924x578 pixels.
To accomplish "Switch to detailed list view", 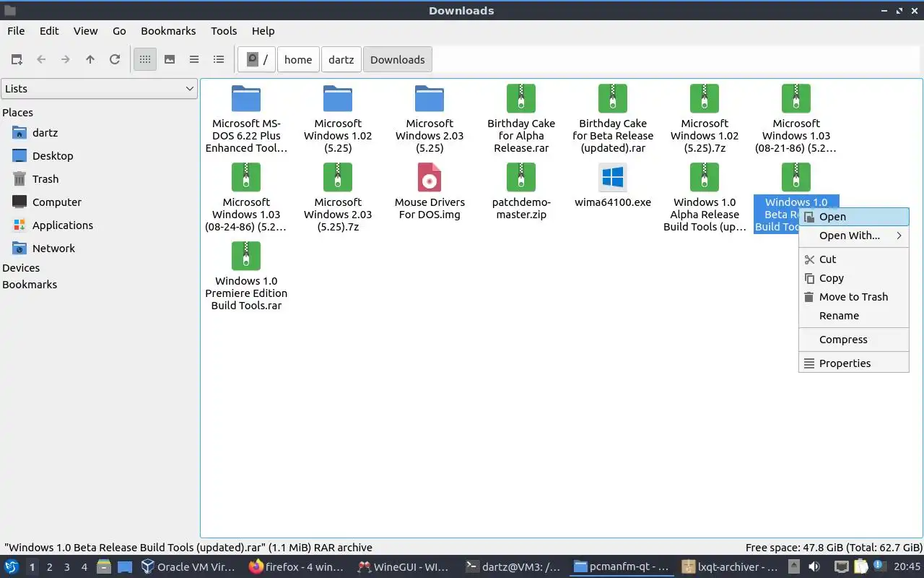I will (x=219, y=59).
